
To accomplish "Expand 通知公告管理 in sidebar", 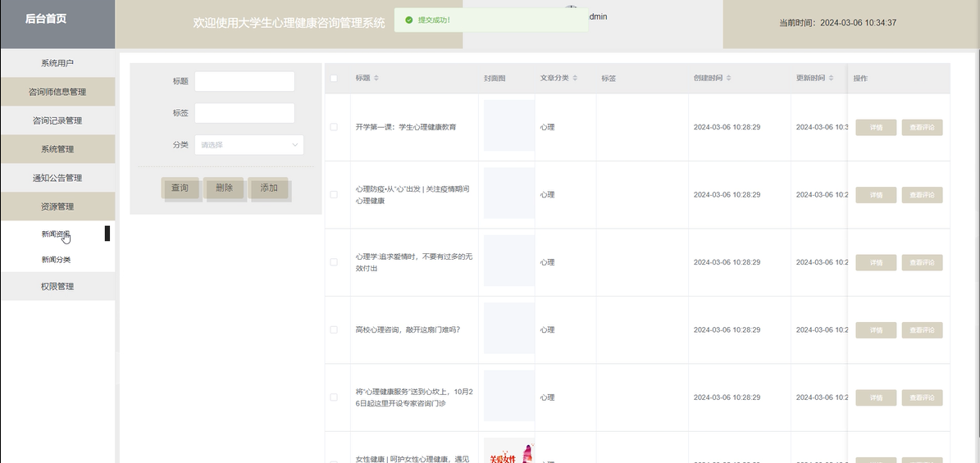I will click(57, 178).
